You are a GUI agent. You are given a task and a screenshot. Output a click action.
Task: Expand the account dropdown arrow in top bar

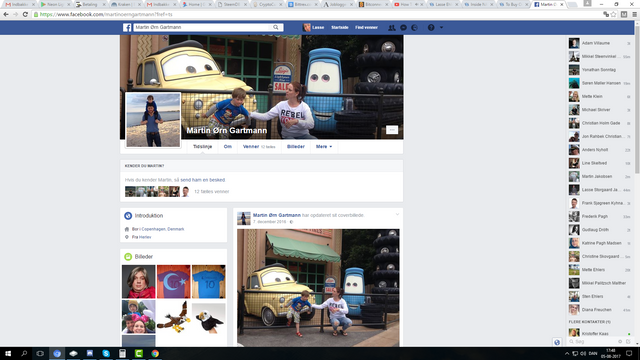pos(441,27)
